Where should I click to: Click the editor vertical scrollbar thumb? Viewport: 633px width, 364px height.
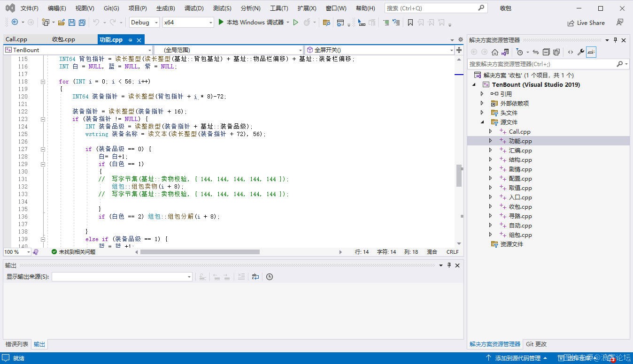(459, 175)
